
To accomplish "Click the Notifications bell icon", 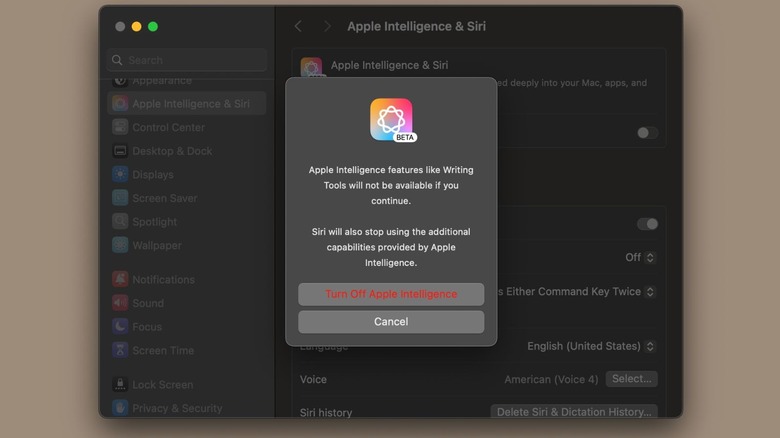I will (x=120, y=279).
